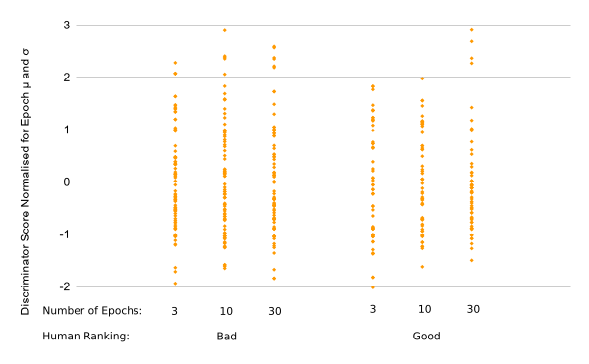589x364 pixels.
Task: Click epoch label 3 under Good group
Action: point(373,309)
